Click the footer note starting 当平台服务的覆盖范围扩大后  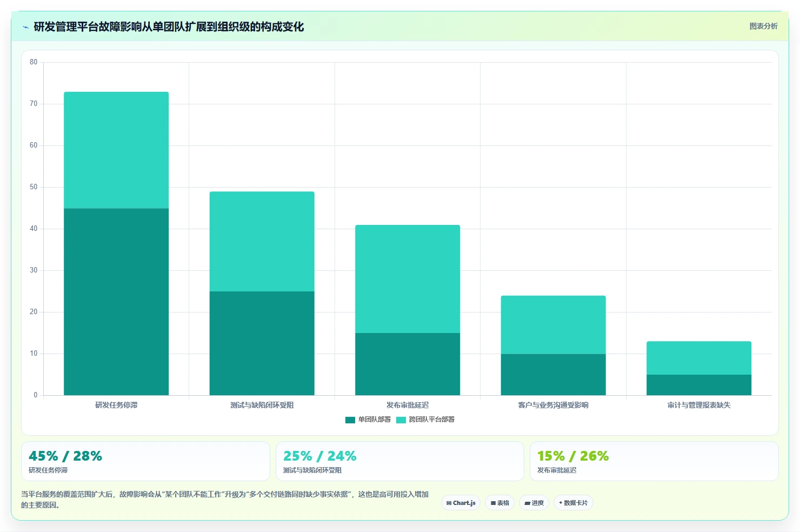pos(225,500)
